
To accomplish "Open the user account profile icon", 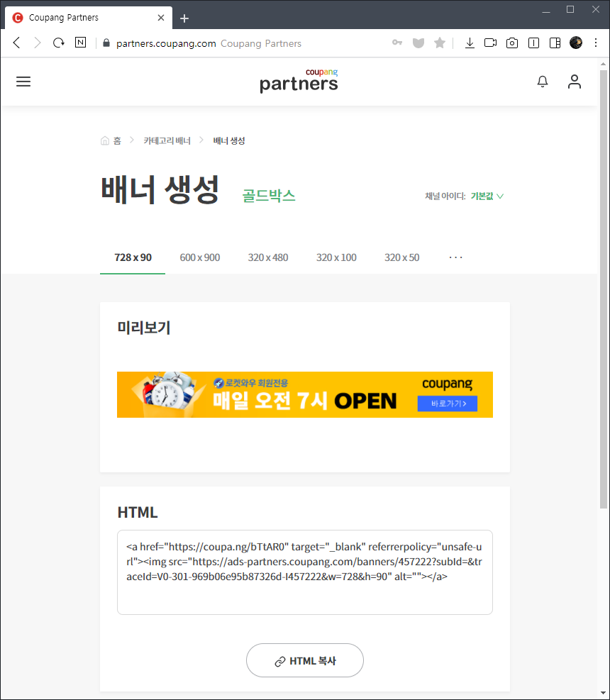I will pyautogui.click(x=575, y=82).
